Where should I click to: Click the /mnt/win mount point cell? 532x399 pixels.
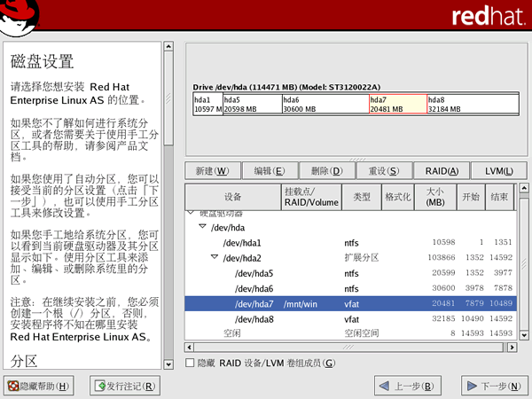click(301, 304)
